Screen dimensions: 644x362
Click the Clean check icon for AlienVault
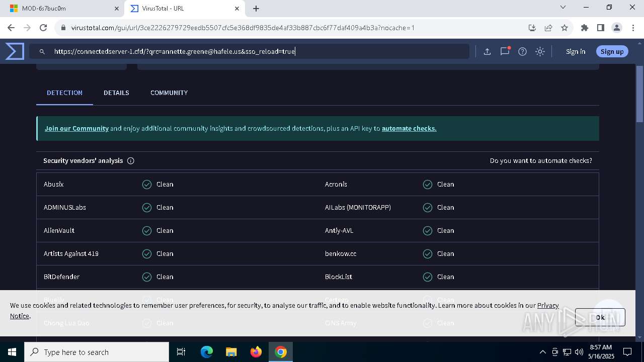coord(147,231)
